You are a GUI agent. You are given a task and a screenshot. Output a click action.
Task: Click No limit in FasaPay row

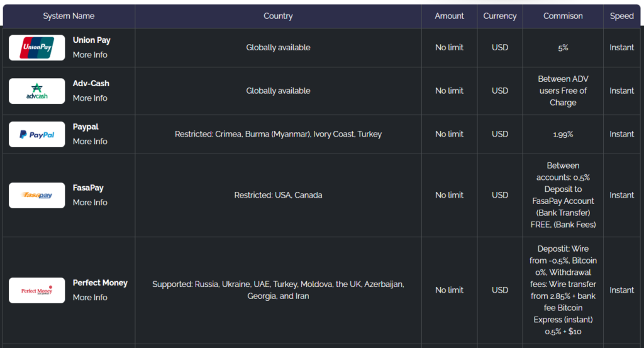click(x=449, y=195)
